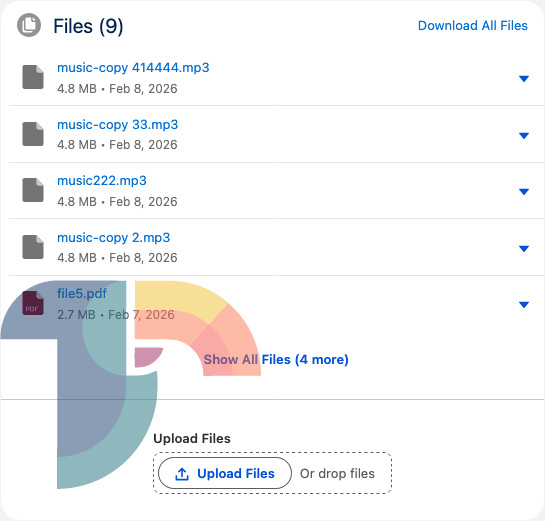Download All Files link
The width and height of the screenshot is (545, 521).
473,26
